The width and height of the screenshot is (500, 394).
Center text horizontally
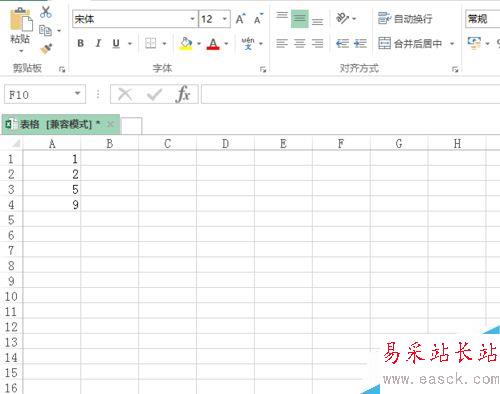click(x=300, y=43)
